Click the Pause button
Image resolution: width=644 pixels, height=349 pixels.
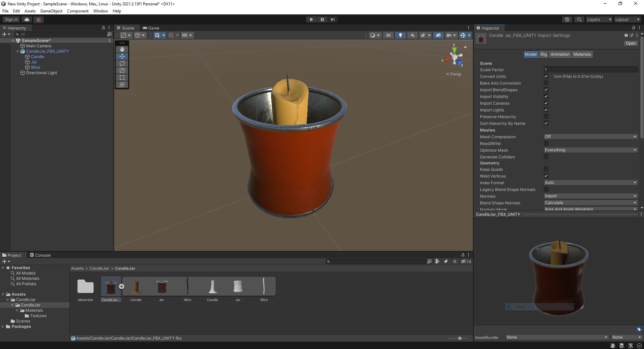[322, 19]
